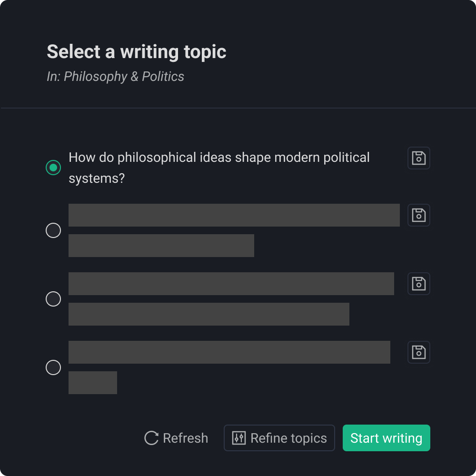Viewport: 476px width, 476px height.
Task: Deselect the currently chosen topic radio button
Action: tap(53, 168)
